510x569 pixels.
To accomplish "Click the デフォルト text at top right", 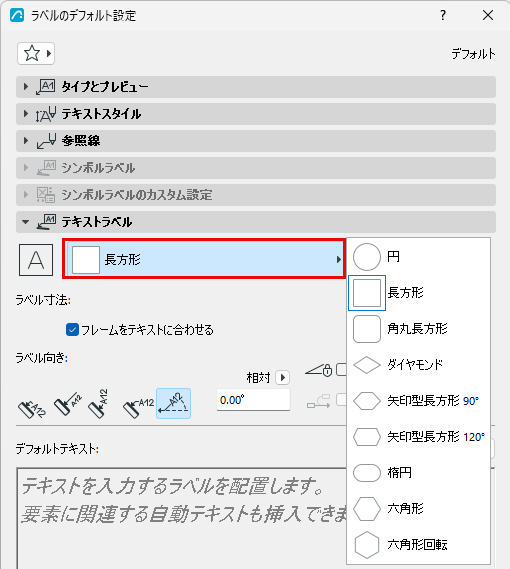I will click(x=473, y=54).
